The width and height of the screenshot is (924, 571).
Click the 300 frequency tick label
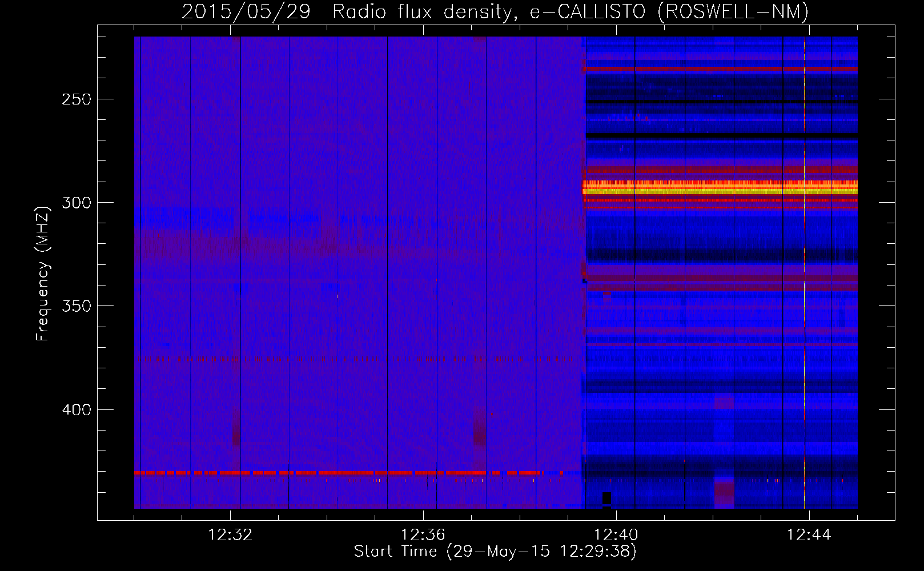(x=77, y=203)
